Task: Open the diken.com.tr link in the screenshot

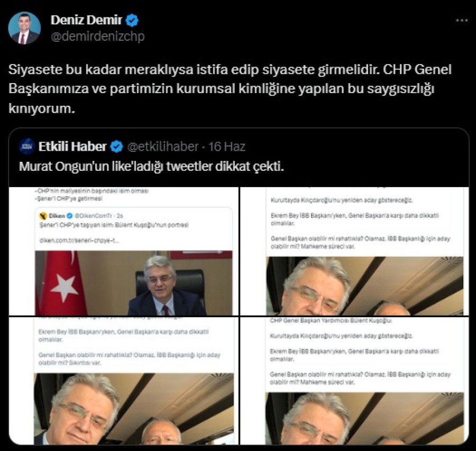Action: point(79,241)
